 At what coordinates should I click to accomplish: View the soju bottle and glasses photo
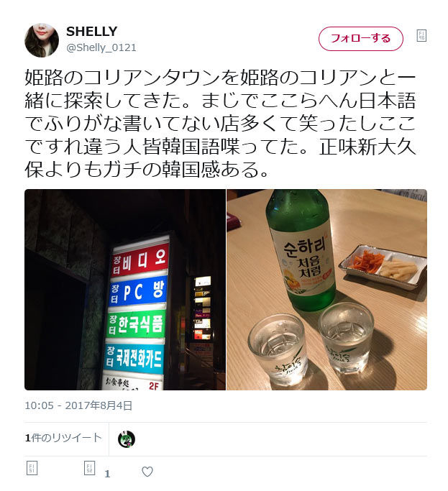[x=326, y=290]
